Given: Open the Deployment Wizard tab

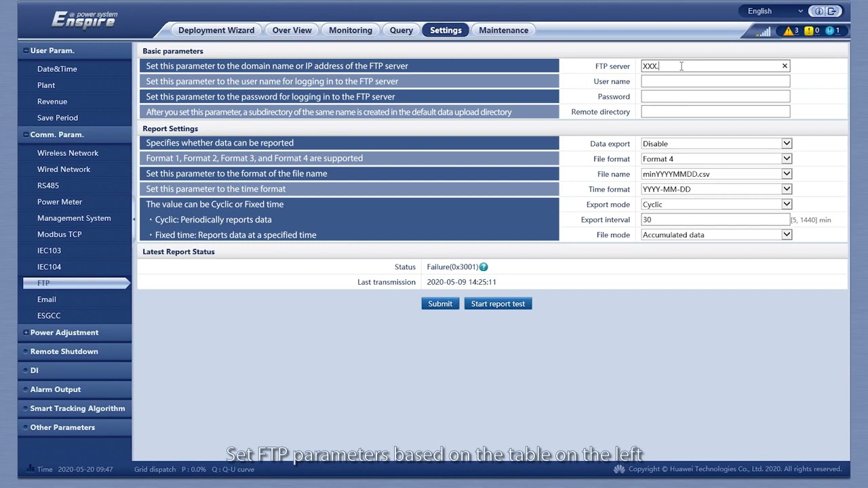Looking at the screenshot, I should [216, 30].
